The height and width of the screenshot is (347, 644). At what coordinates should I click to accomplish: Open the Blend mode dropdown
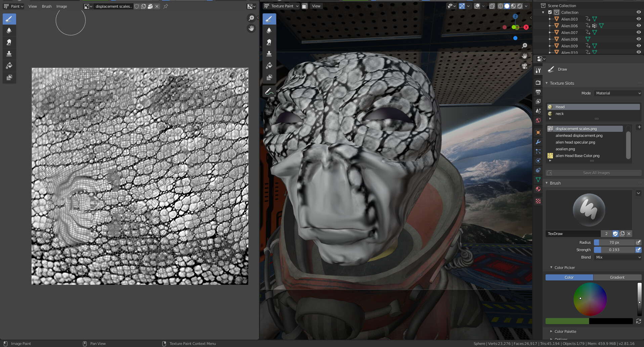click(x=617, y=257)
